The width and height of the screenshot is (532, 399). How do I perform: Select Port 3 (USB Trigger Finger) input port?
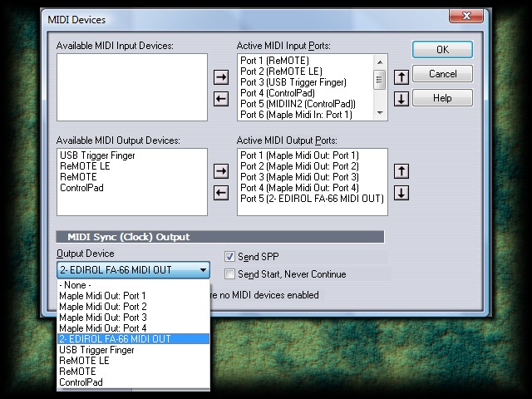[305, 82]
